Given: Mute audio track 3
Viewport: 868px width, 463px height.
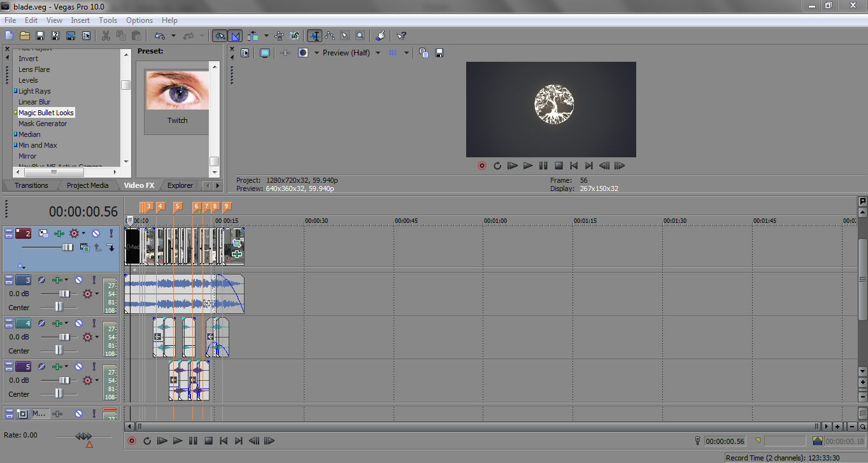Looking at the screenshot, I should pos(79,280).
